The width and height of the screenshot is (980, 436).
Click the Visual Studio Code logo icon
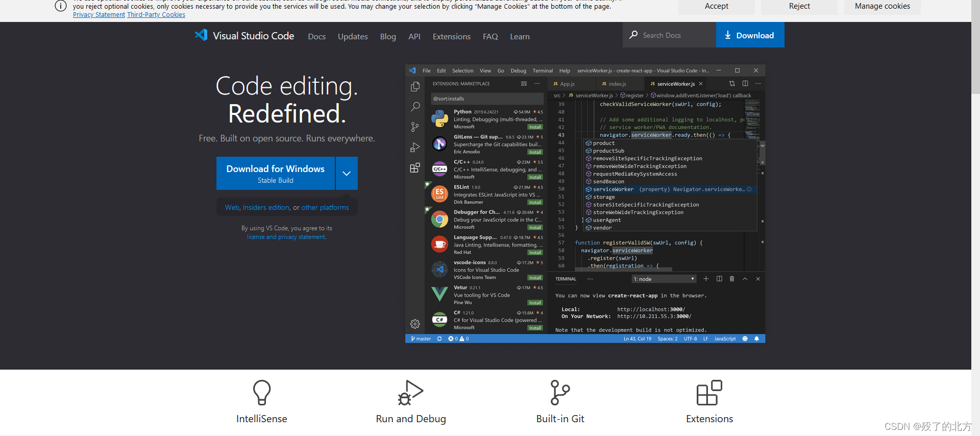201,35
